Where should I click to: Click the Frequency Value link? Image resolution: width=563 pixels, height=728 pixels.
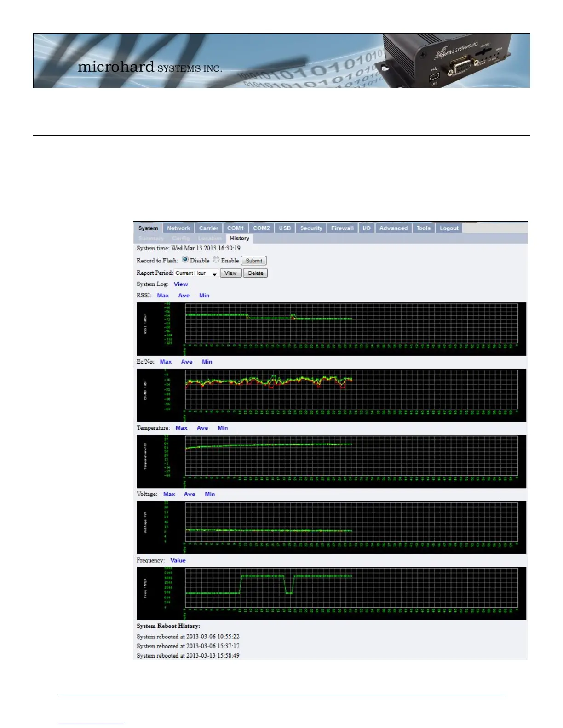pyautogui.click(x=178, y=560)
